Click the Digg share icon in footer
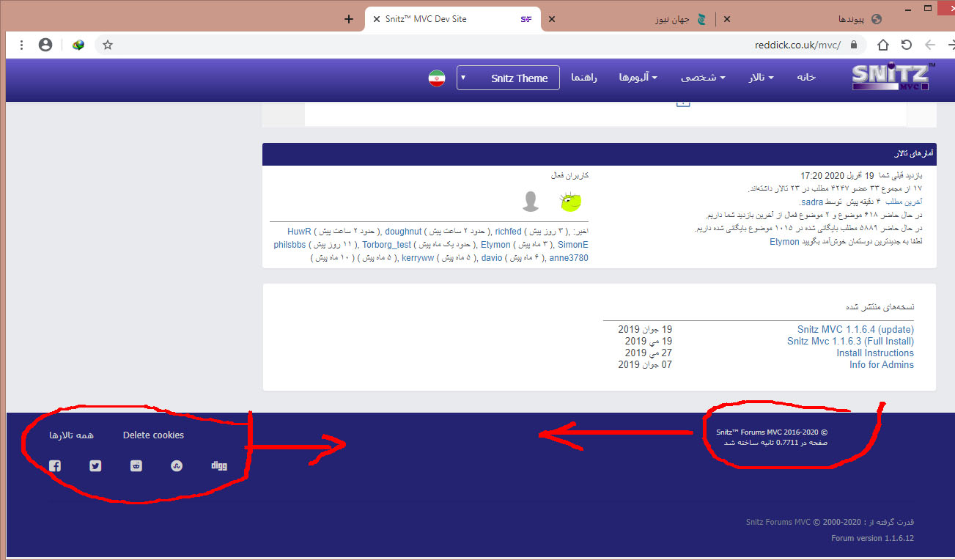 tap(218, 465)
